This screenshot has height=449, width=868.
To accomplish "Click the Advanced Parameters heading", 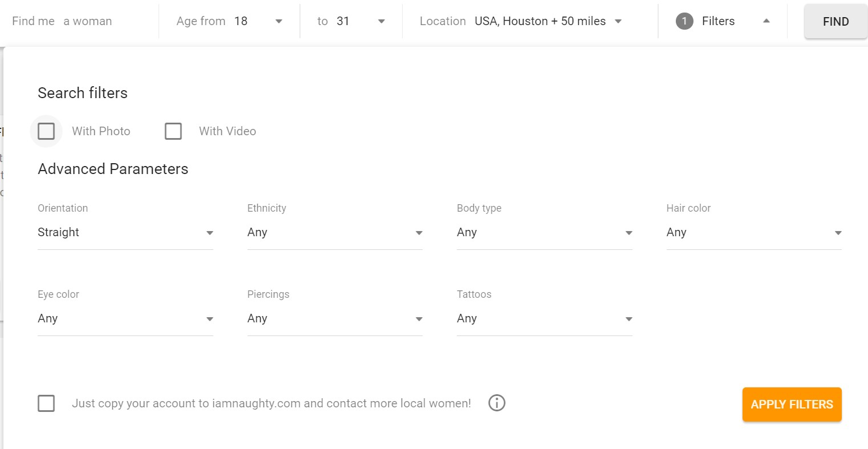I will point(113,169).
